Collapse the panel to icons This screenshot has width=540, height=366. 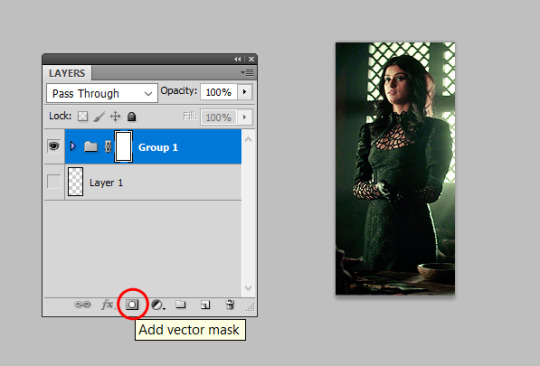click(x=238, y=59)
